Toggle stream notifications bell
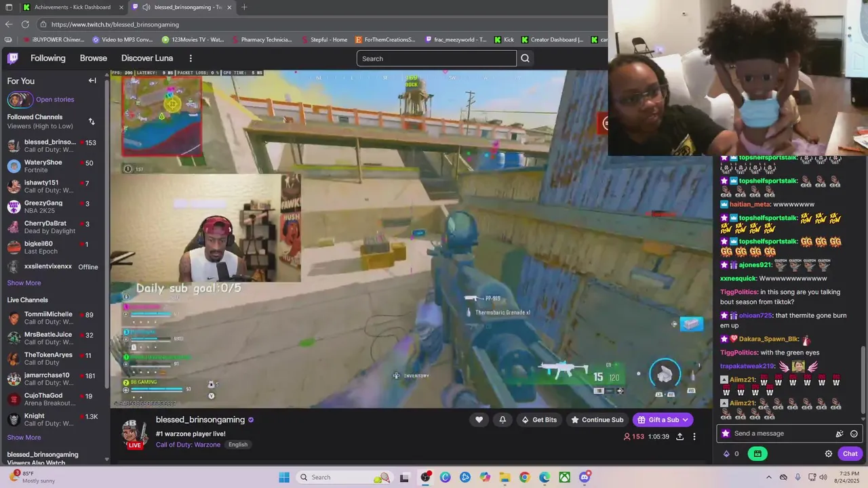Screen dimensions: 868x488 click(x=502, y=420)
